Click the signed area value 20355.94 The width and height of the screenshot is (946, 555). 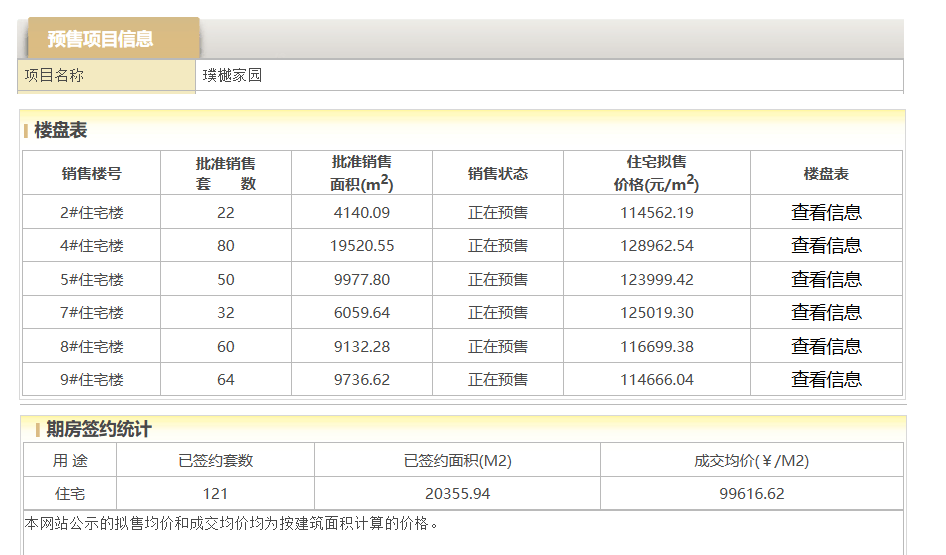point(457,494)
